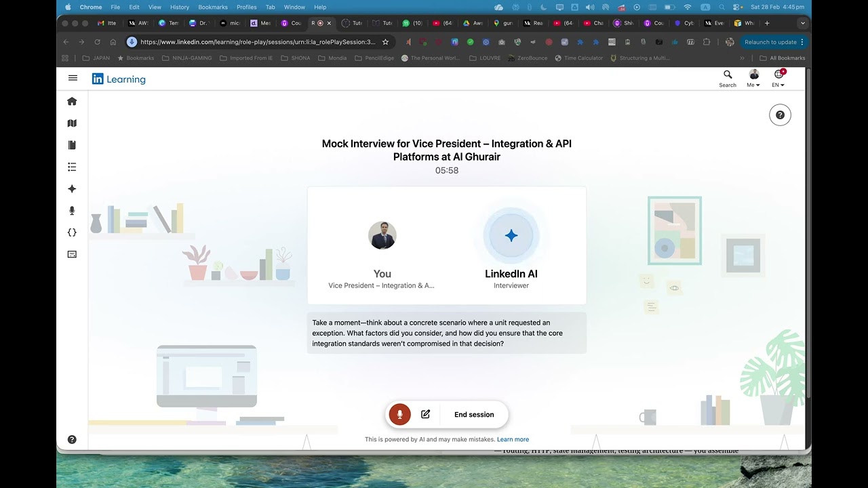Screen dimensions: 868x488
Task: End the mock interview session
Action: click(x=474, y=415)
